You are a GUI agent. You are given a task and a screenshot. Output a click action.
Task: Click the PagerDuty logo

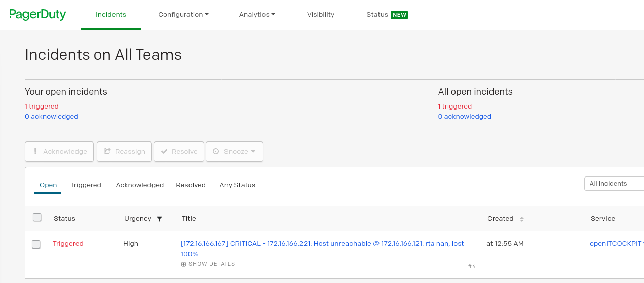(x=37, y=14)
